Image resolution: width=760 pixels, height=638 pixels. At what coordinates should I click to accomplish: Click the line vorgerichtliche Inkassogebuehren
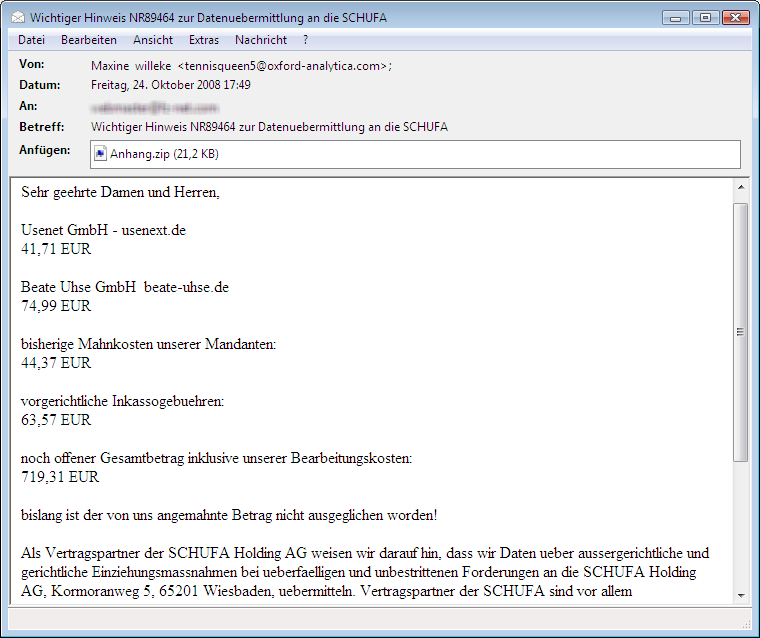coord(123,401)
